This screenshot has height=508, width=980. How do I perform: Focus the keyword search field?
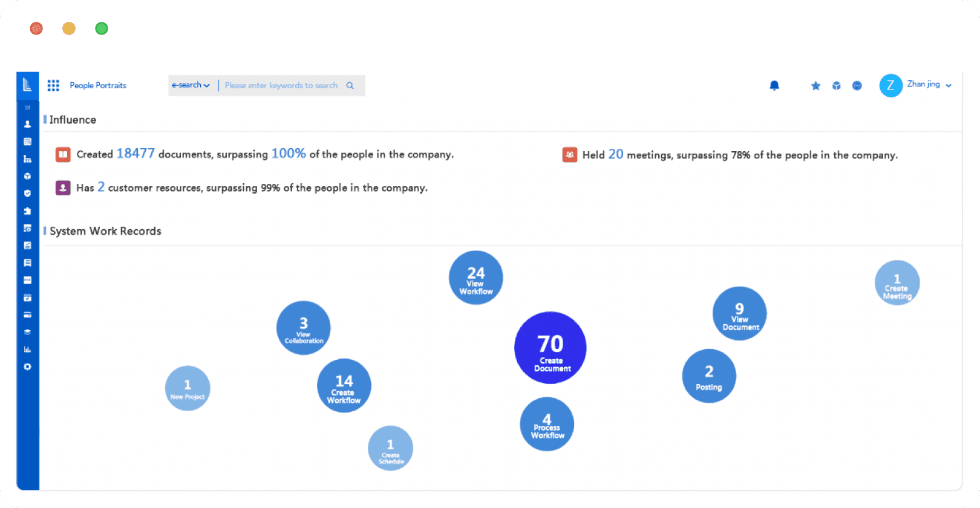281,85
